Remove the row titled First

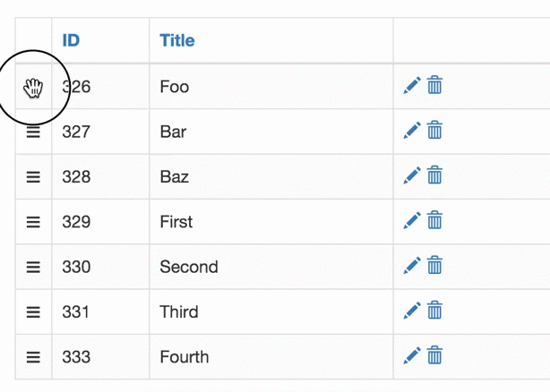click(x=434, y=219)
